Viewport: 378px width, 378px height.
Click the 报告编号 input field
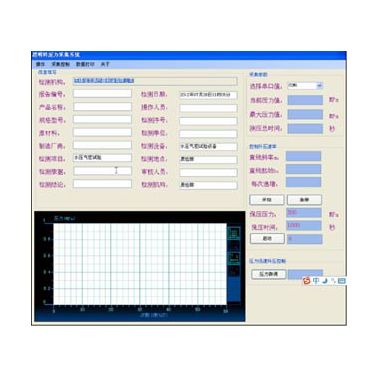click(102, 94)
